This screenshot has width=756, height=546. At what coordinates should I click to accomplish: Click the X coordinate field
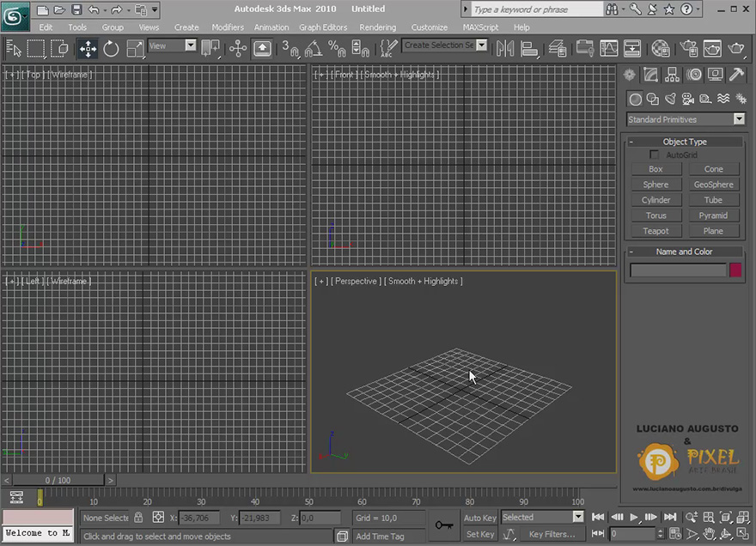(198, 518)
